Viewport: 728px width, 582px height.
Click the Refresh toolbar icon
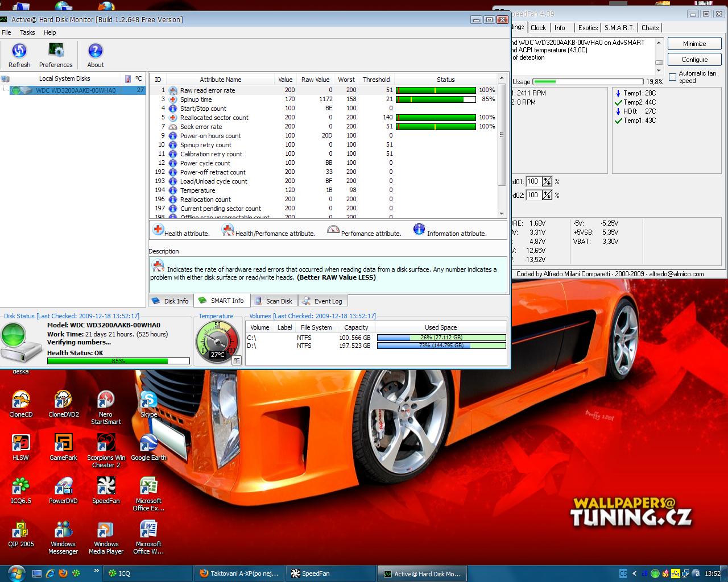[19, 51]
